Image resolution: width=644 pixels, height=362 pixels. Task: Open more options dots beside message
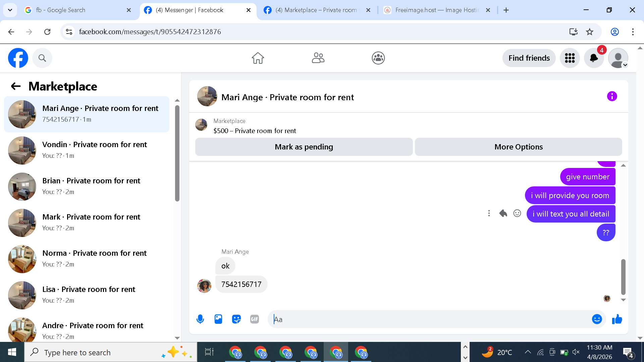coord(489,214)
